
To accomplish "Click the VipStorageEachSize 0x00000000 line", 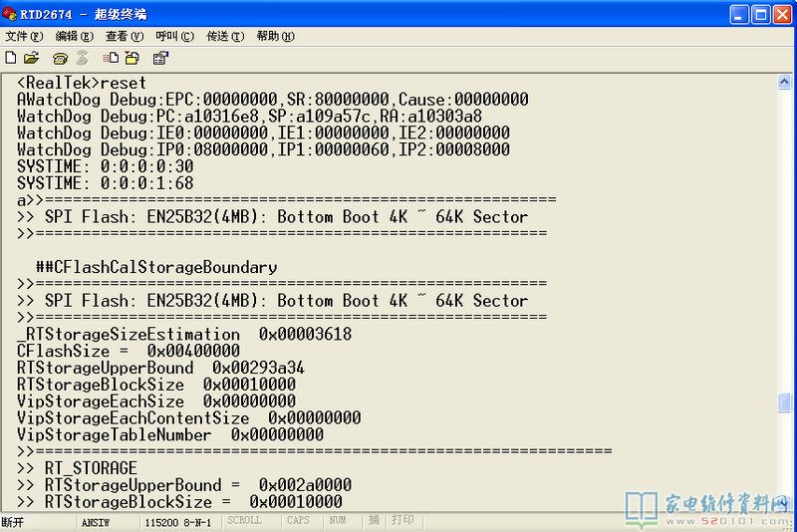I will pos(156,401).
